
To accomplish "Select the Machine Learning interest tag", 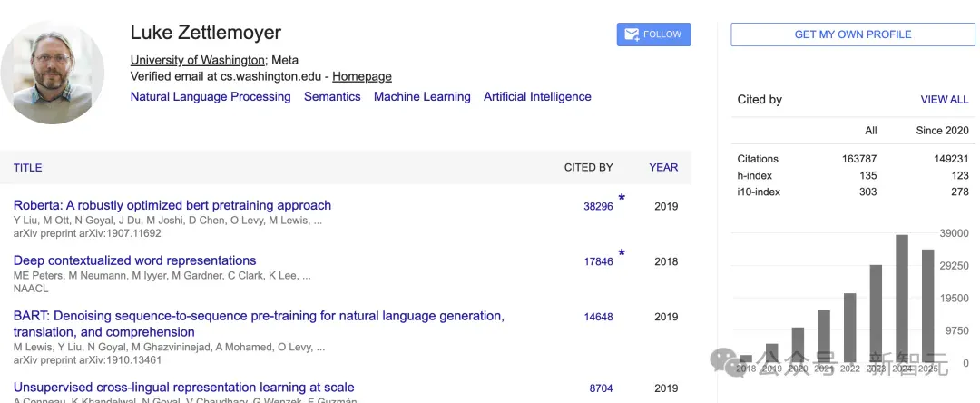I will [x=422, y=97].
